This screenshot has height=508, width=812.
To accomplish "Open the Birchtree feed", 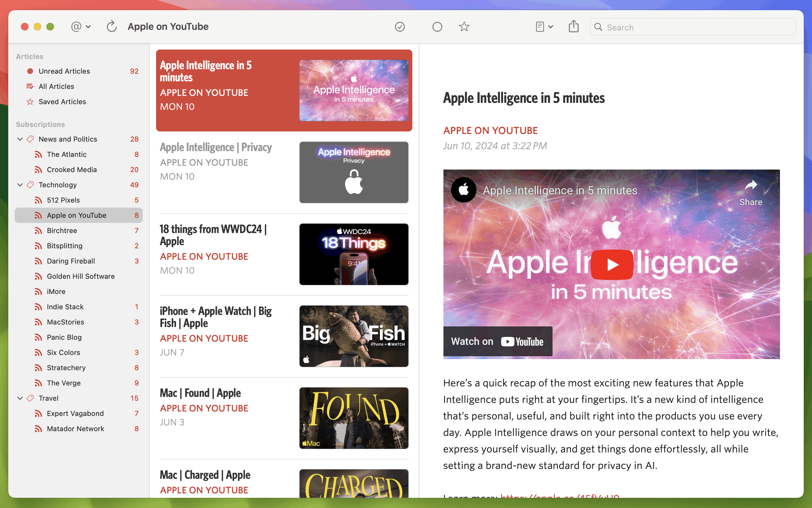I will tap(79, 231).
